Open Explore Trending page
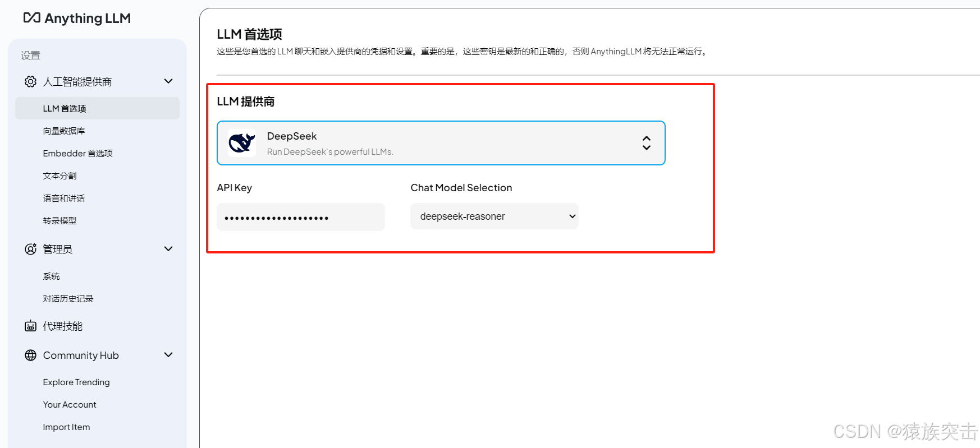 tap(76, 382)
